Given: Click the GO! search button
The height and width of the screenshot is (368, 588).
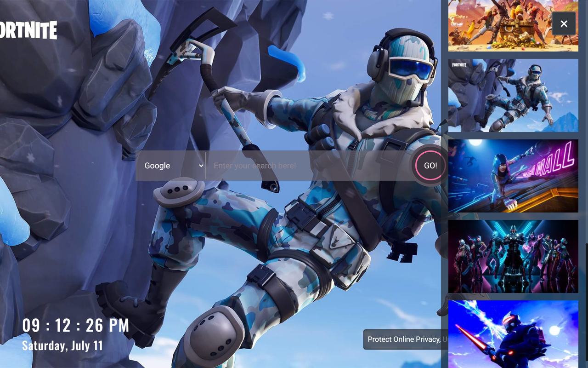Looking at the screenshot, I should click(430, 166).
